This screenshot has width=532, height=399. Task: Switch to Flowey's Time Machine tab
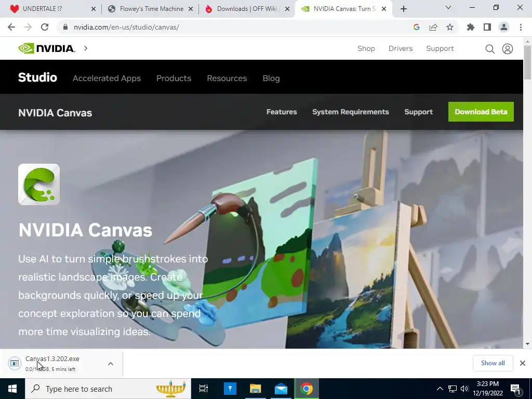(147, 9)
